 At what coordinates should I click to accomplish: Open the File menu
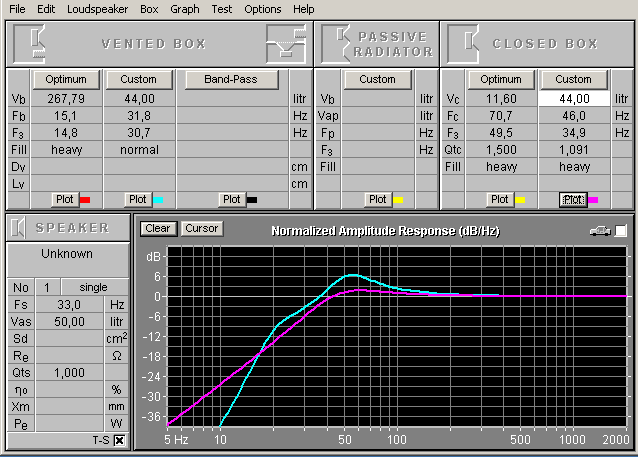pyautogui.click(x=17, y=9)
